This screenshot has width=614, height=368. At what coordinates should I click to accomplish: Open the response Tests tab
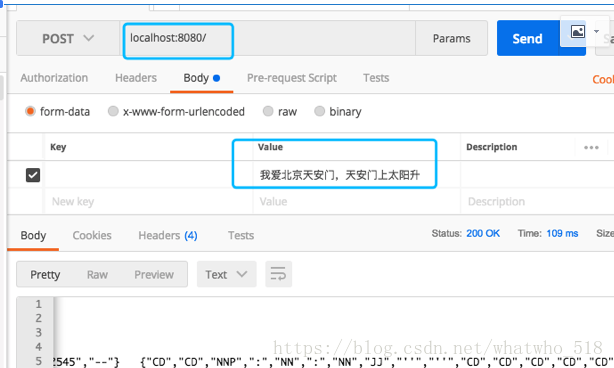pyautogui.click(x=241, y=235)
